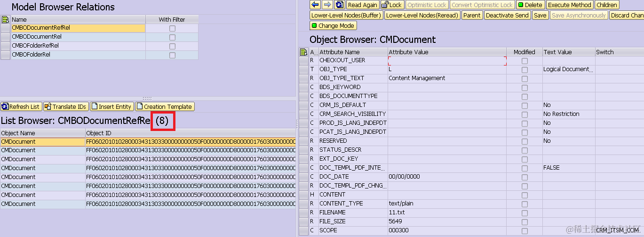Click the Insert Entity button
This screenshot has height=237, width=644.
pyautogui.click(x=111, y=106)
